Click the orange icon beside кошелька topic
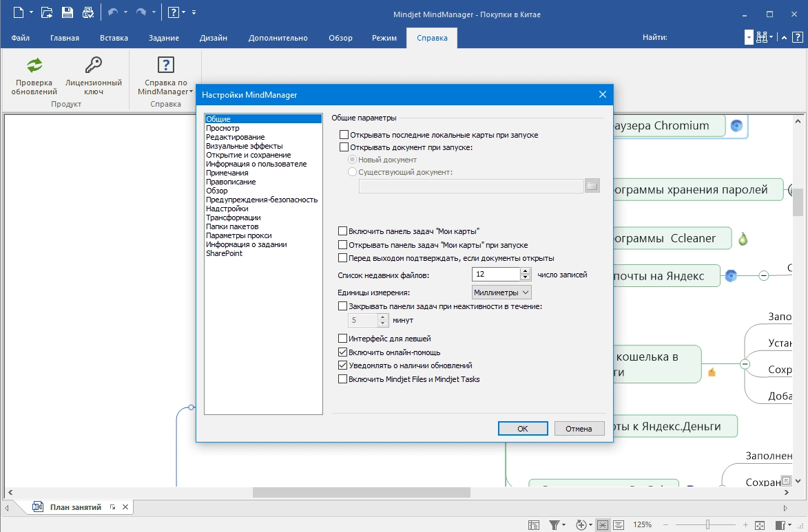The image size is (808, 532). pos(712,372)
